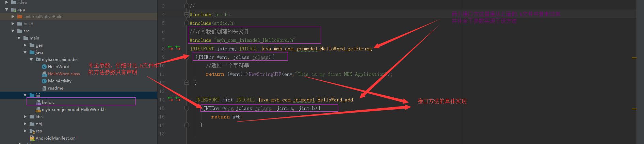Click the "jint b" parameter on line 15
Screen dimensions: 644x144
click(308, 108)
